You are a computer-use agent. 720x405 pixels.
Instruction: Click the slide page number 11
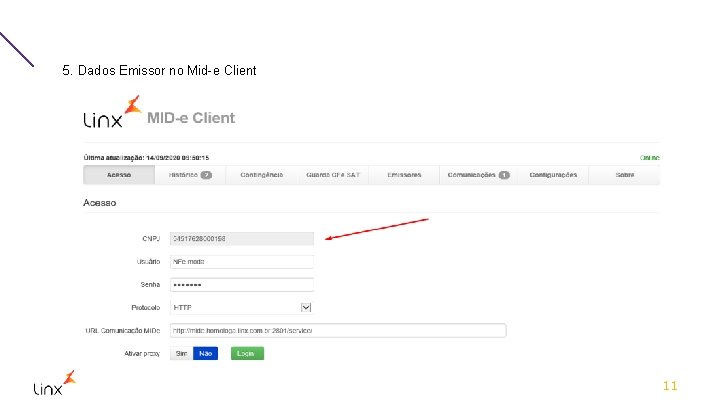click(x=670, y=386)
